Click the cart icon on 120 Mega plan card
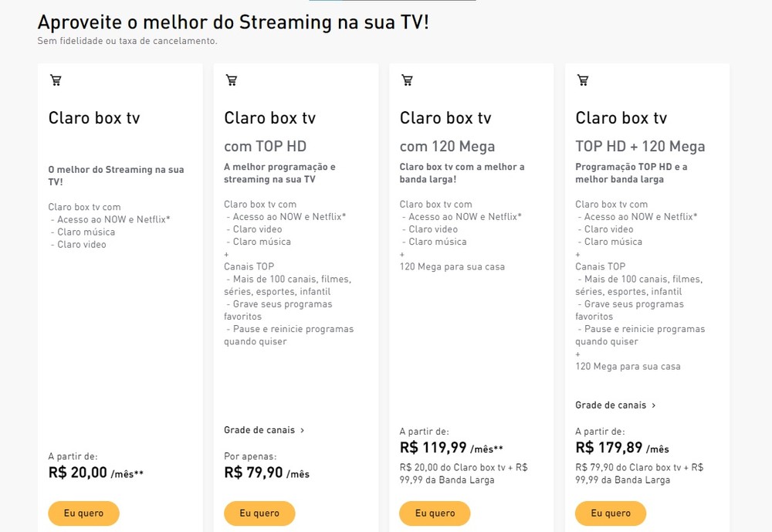This screenshot has height=532, width=772. 407,80
